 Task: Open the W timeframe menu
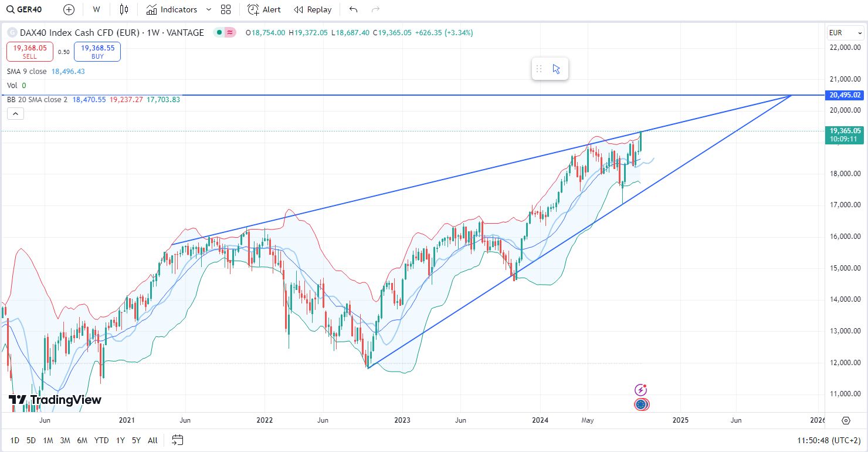click(x=96, y=9)
